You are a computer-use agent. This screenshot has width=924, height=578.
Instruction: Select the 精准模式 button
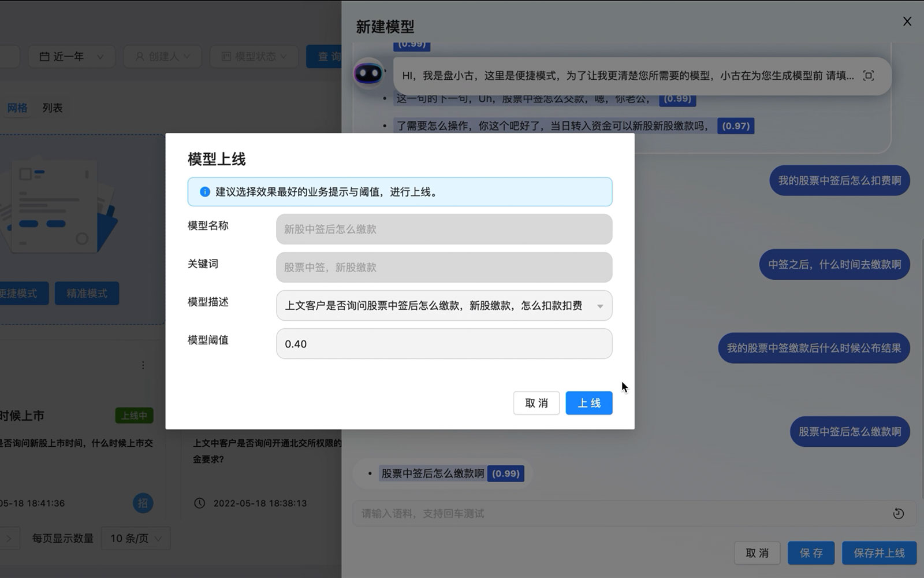(x=87, y=294)
